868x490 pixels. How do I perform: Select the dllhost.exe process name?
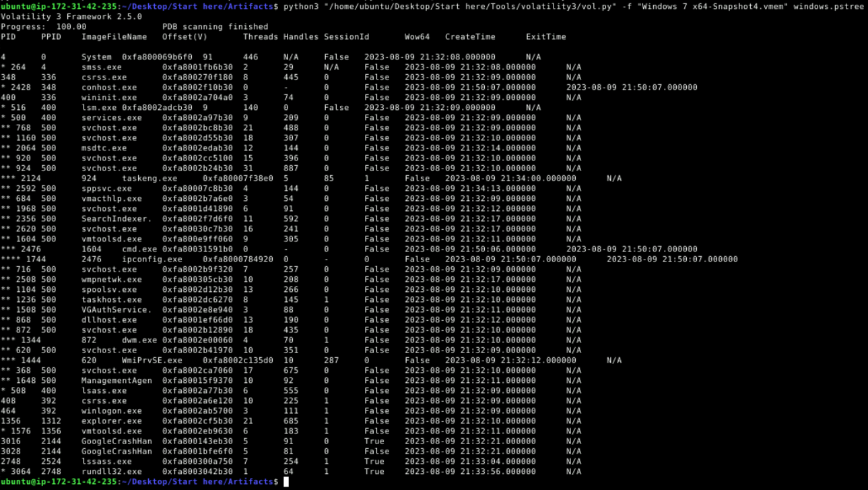click(x=109, y=319)
